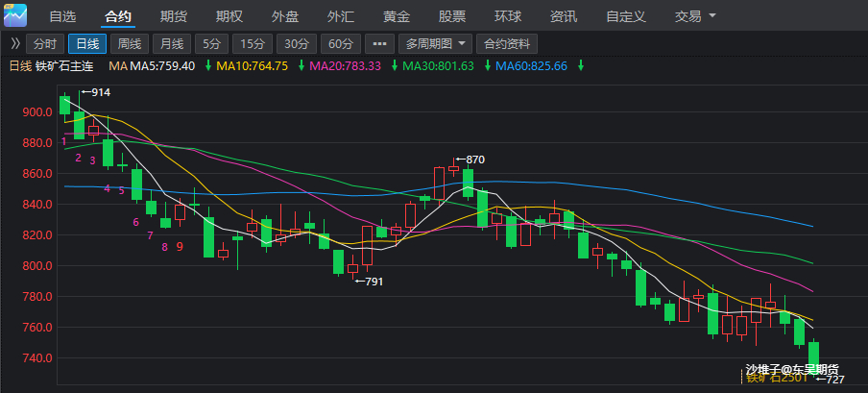
Task: Select the 环球 tab
Action: click(508, 16)
